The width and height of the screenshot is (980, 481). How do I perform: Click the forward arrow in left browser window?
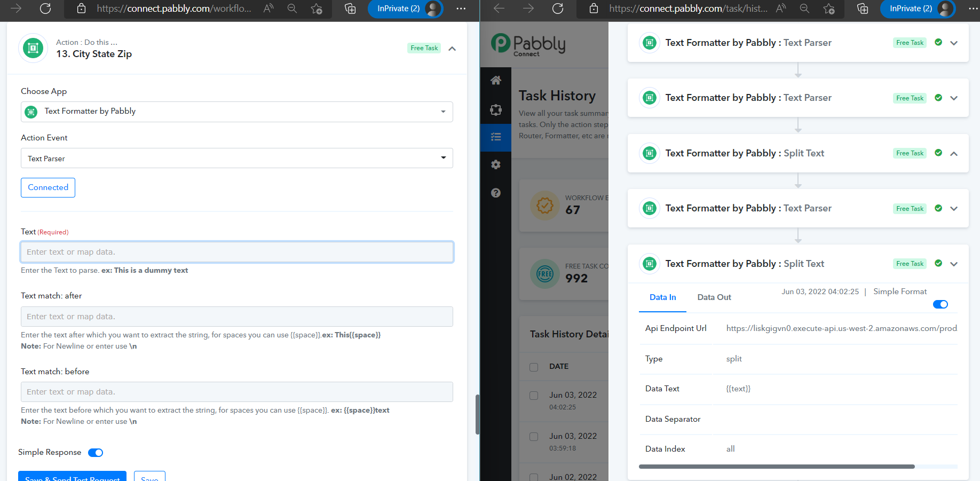tap(16, 9)
